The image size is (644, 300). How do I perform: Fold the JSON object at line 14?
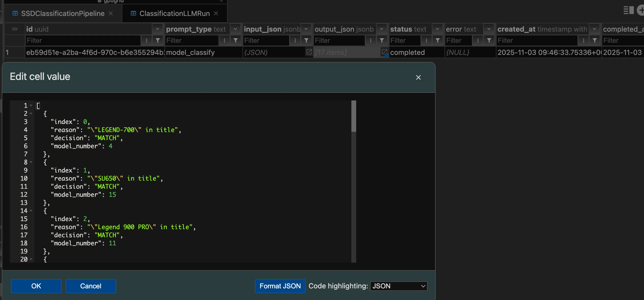tap(31, 211)
